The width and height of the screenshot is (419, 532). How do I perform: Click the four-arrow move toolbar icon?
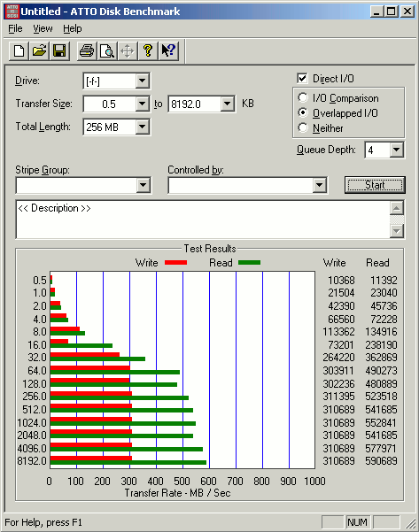[128, 51]
